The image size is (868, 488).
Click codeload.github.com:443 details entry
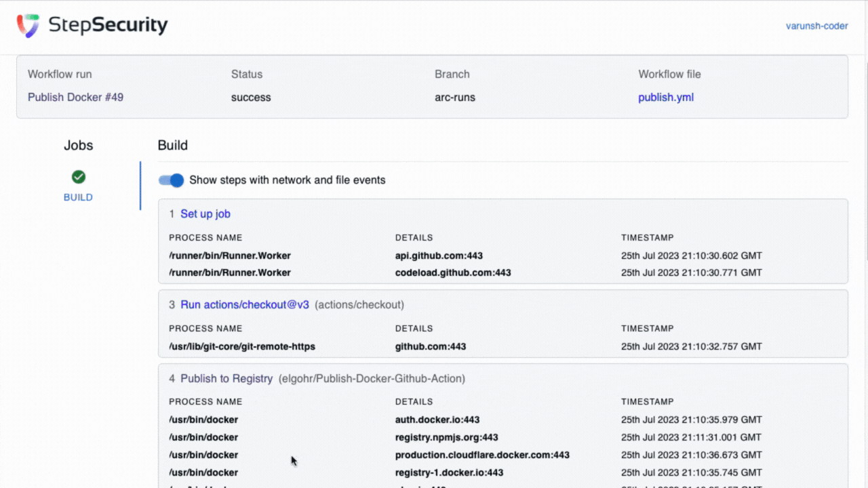pyautogui.click(x=452, y=273)
